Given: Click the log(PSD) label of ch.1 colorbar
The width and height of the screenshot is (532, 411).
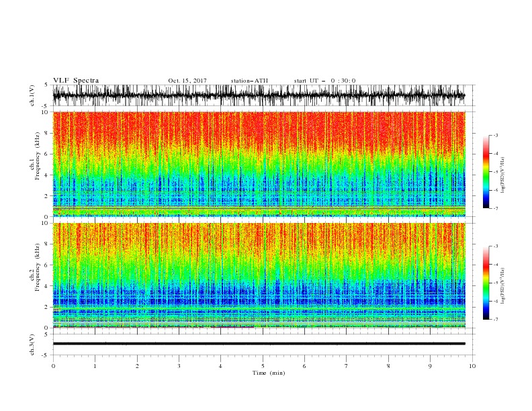Looking at the screenshot, I should click(x=503, y=175).
